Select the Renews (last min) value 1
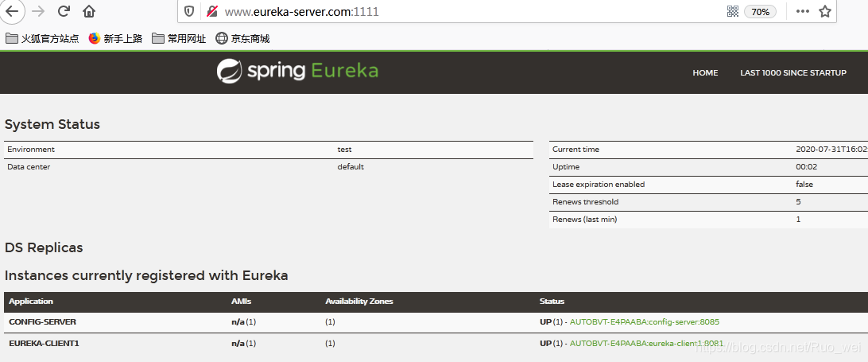Viewport: 868px width, 362px height. pyautogui.click(x=798, y=219)
